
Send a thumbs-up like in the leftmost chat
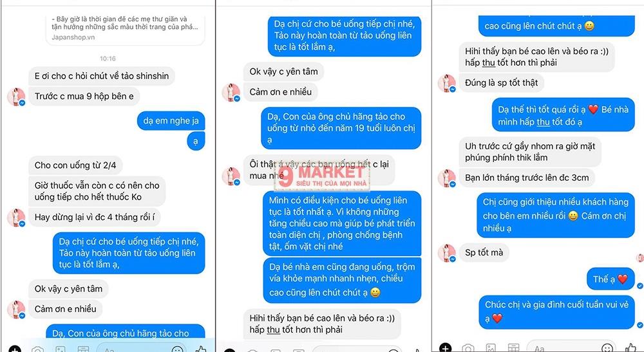201,349
